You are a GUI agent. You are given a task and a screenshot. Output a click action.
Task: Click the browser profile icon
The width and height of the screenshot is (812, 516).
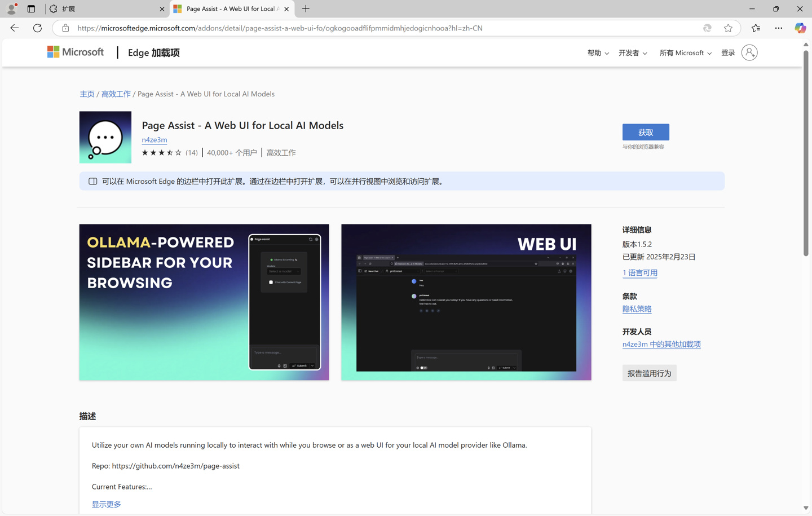pos(11,9)
